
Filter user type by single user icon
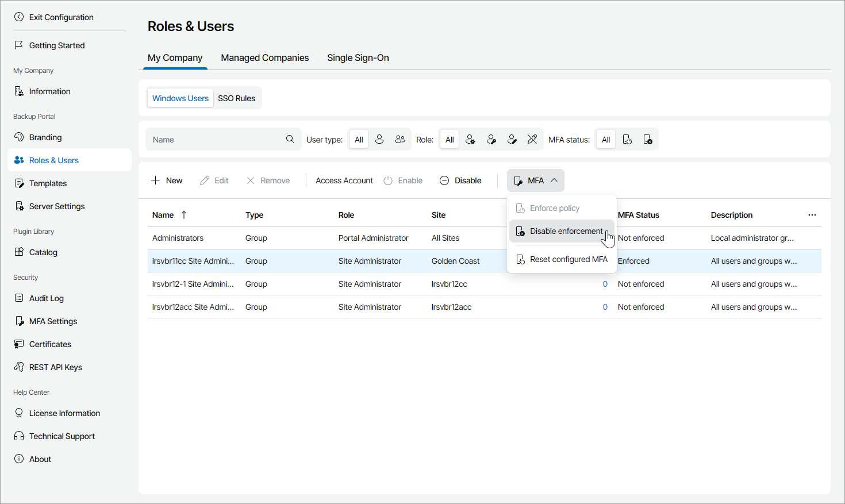click(379, 140)
